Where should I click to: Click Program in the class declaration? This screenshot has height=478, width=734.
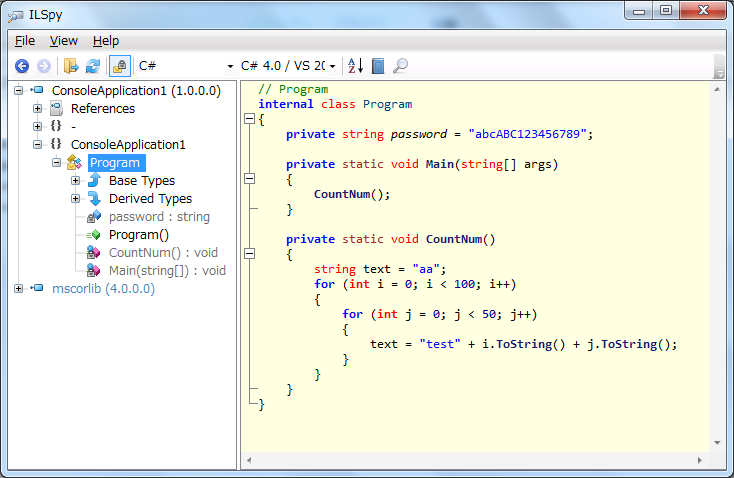[x=387, y=104]
